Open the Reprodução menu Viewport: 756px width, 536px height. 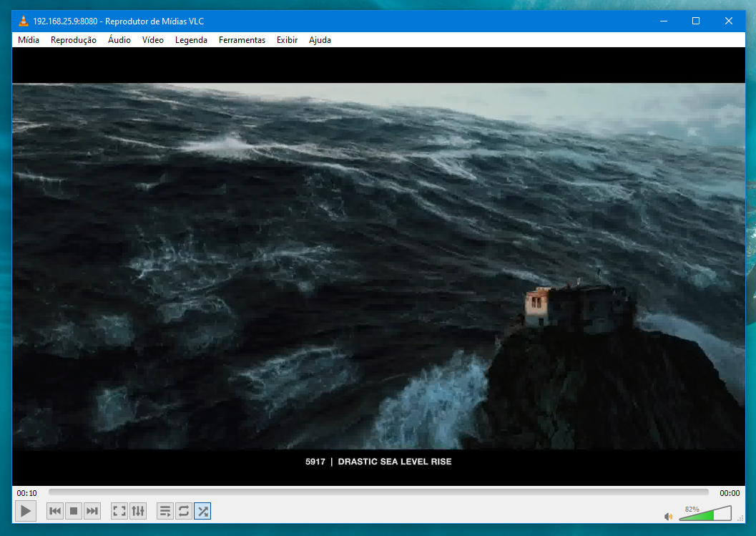tap(73, 40)
